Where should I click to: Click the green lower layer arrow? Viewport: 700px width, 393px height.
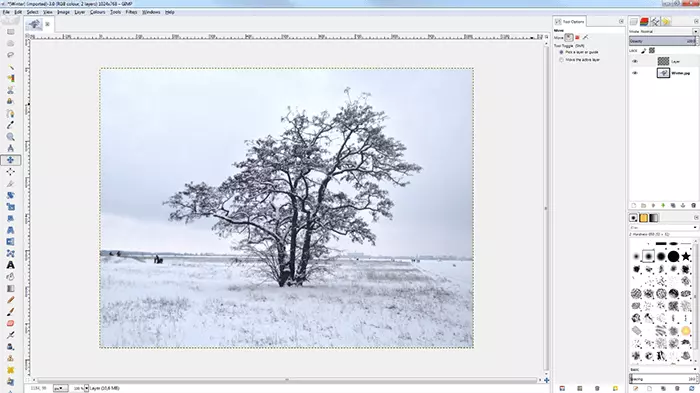[663, 205]
